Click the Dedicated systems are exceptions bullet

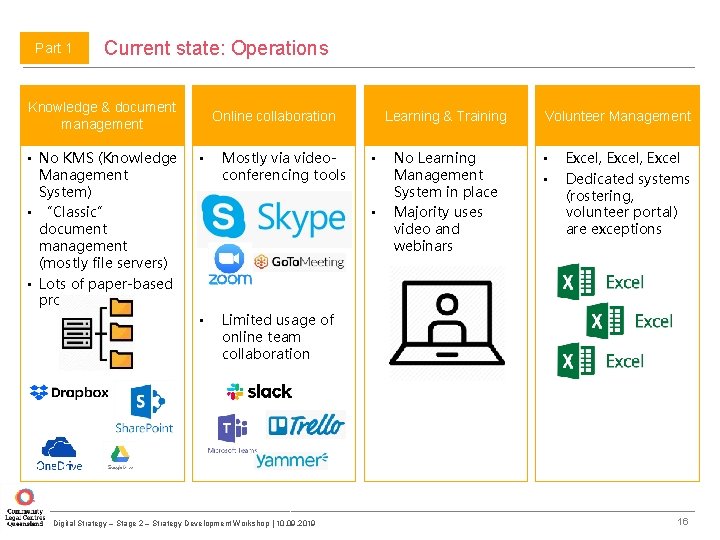coord(628,203)
